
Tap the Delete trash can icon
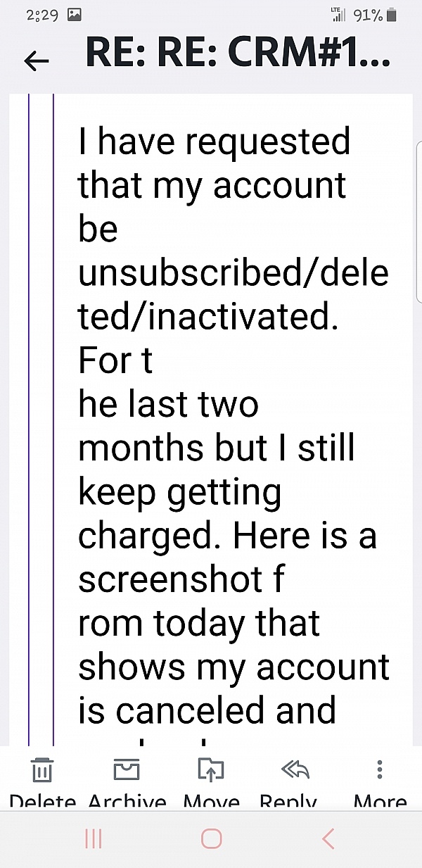point(43,770)
